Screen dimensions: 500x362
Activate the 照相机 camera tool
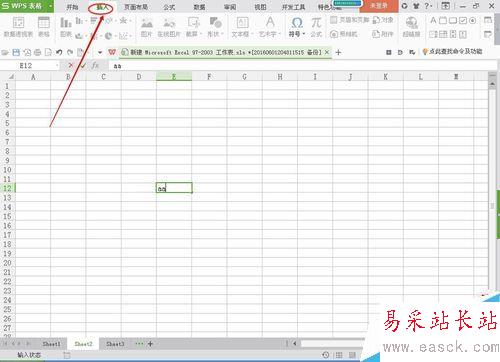click(x=343, y=34)
